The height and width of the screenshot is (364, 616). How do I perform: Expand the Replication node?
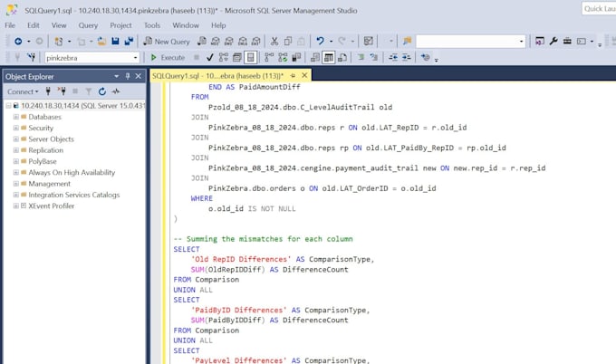click(x=15, y=150)
